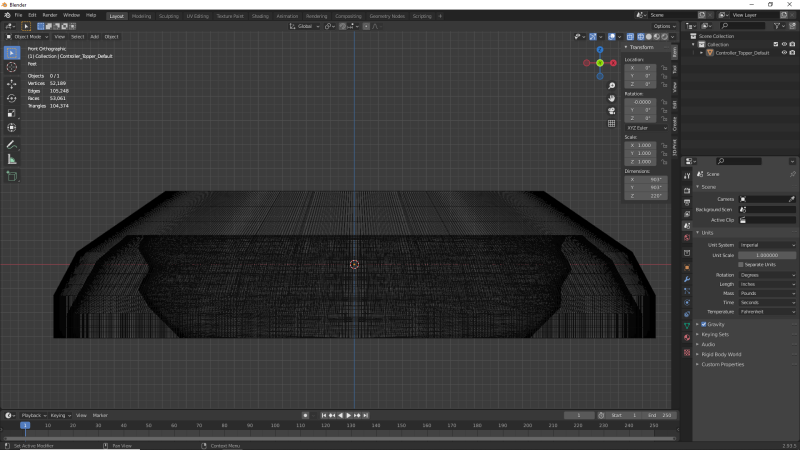The height and width of the screenshot is (450, 800).
Task: Enable the Separate Units checkbox
Action: coord(741,264)
